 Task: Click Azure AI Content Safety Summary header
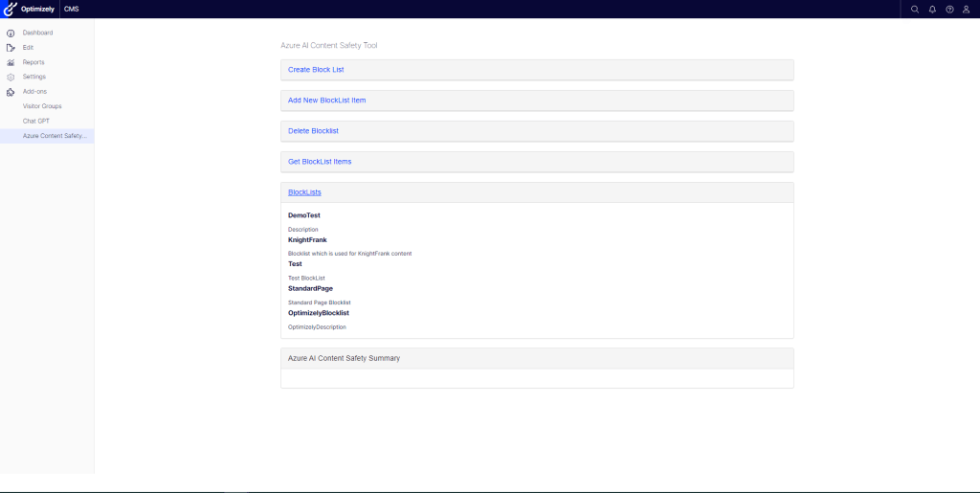click(537, 358)
